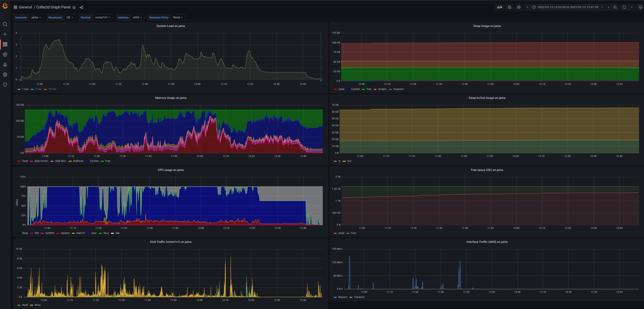Click the save dashboard icon

point(510,7)
